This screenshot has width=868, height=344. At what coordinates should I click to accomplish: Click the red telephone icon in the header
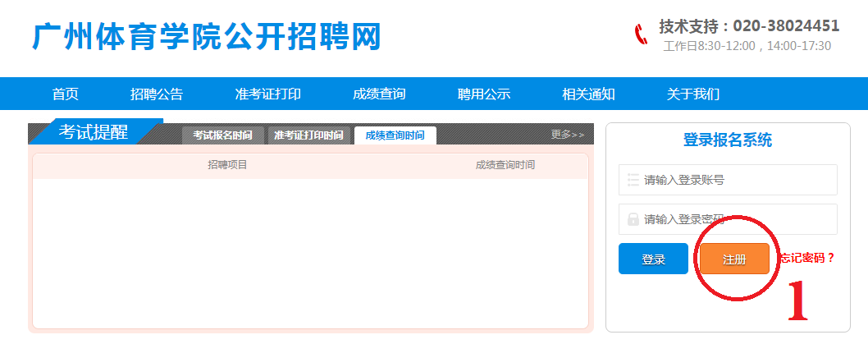click(x=642, y=34)
